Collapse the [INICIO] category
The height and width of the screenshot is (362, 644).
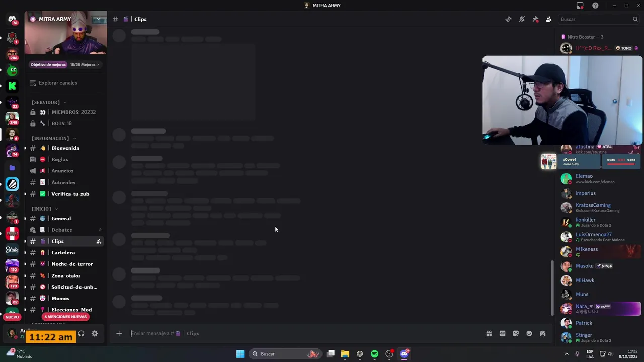(44, 209)
